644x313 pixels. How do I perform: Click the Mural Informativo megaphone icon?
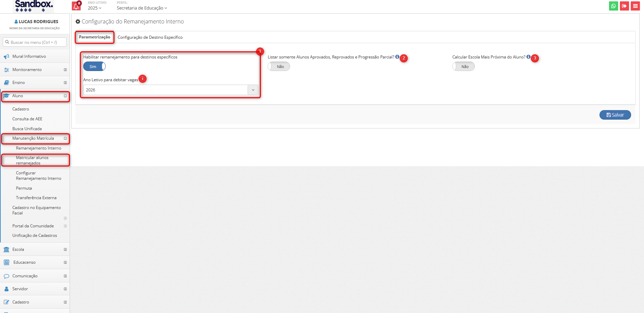point(6,56)
